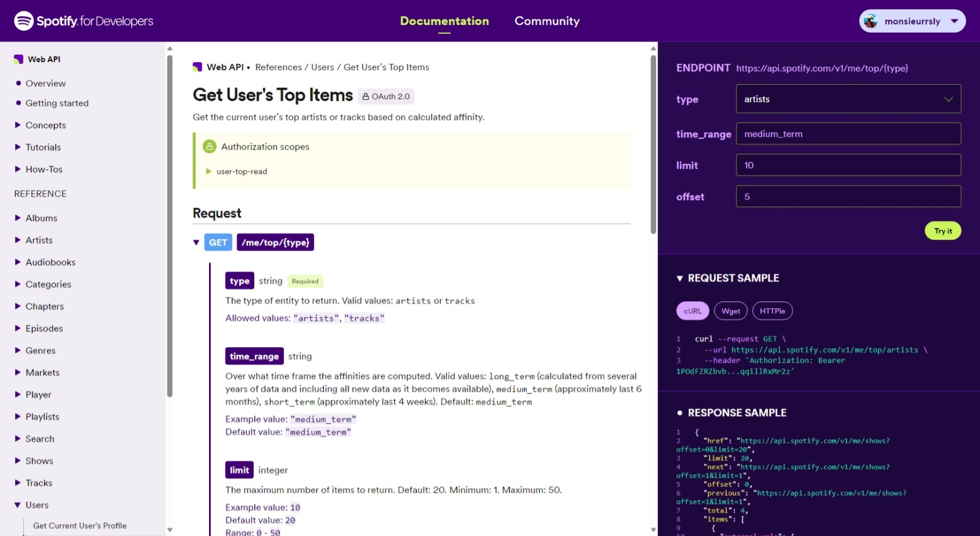Click the time_range parameter badge
The height and width of the screenshot is (536, 980).
254,356
